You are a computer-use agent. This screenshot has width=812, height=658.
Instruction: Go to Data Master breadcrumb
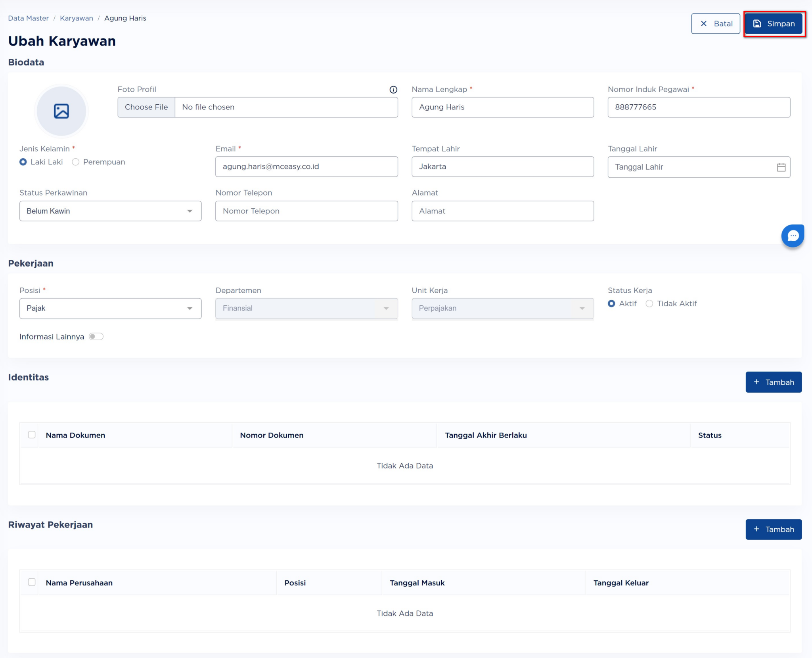click(28, 18)
